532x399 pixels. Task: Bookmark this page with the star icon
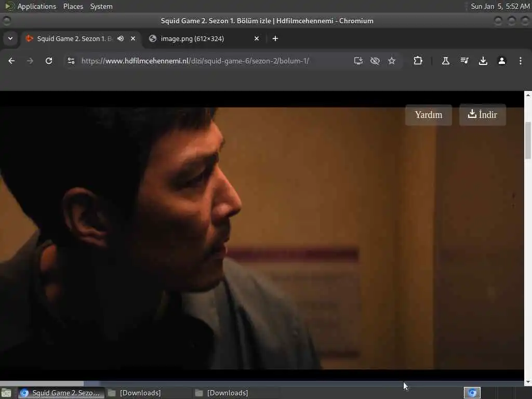click(x=392, y=61)
